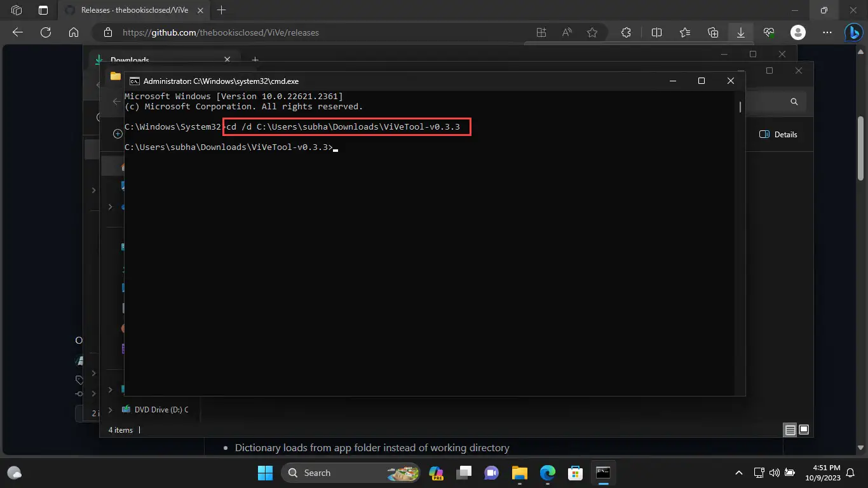Image resolution: width=868 pixels, height=488 pixels.
Task: Open Browser essentials heart icon
Action: pyautogui.click(x=769, y=32)
